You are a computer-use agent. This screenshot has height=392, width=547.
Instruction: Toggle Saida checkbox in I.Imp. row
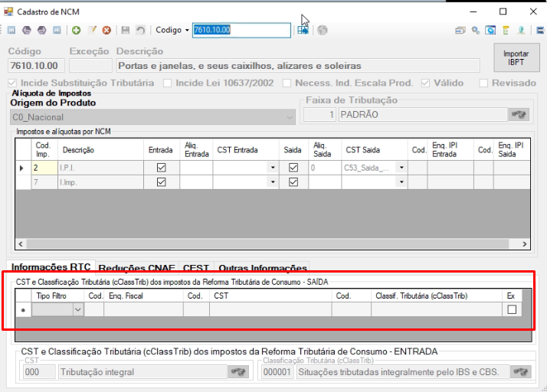(x=293, y=182)
